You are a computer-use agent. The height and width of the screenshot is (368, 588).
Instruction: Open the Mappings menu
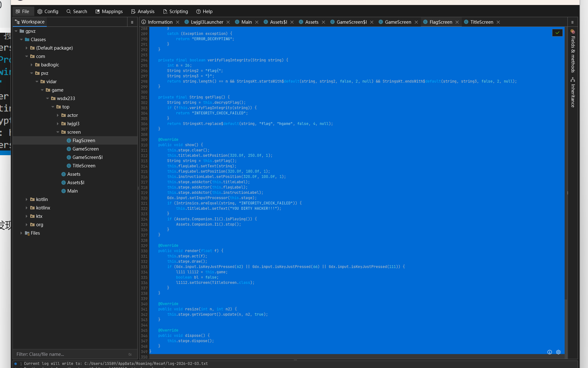(x=109, y=12)
